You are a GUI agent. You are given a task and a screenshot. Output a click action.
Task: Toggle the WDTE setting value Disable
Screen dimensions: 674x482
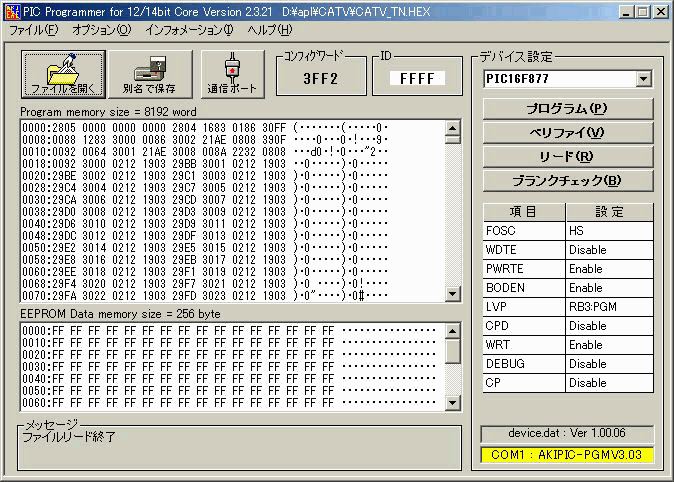pyautogui.click(x=608, y=249)
